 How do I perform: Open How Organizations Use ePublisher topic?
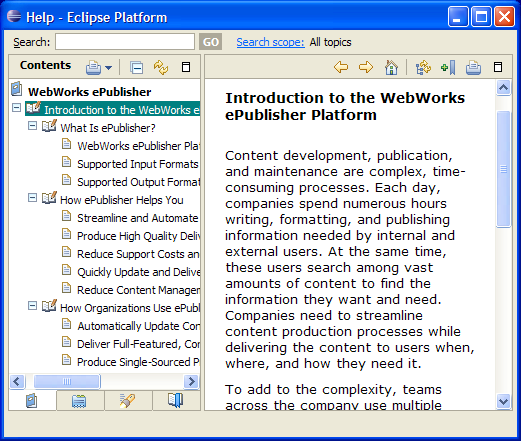[130, 308]
